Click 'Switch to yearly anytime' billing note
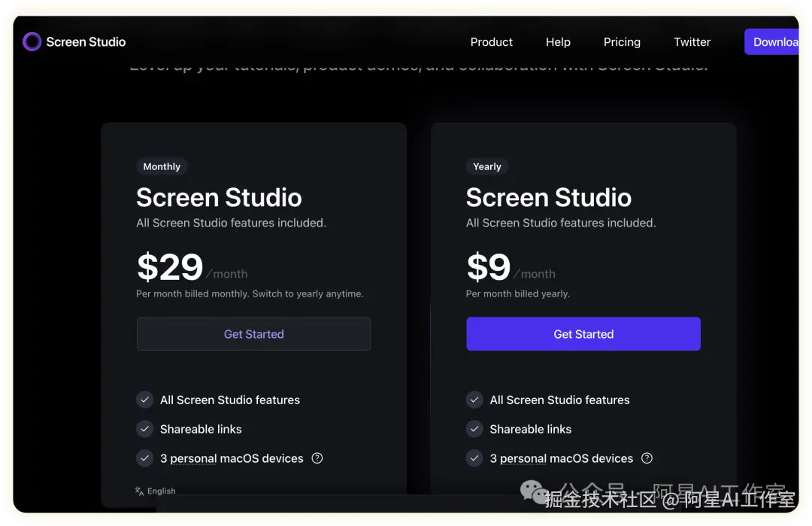Image resolution: width=812 pixels, height=526 pixels. point(308,293)
